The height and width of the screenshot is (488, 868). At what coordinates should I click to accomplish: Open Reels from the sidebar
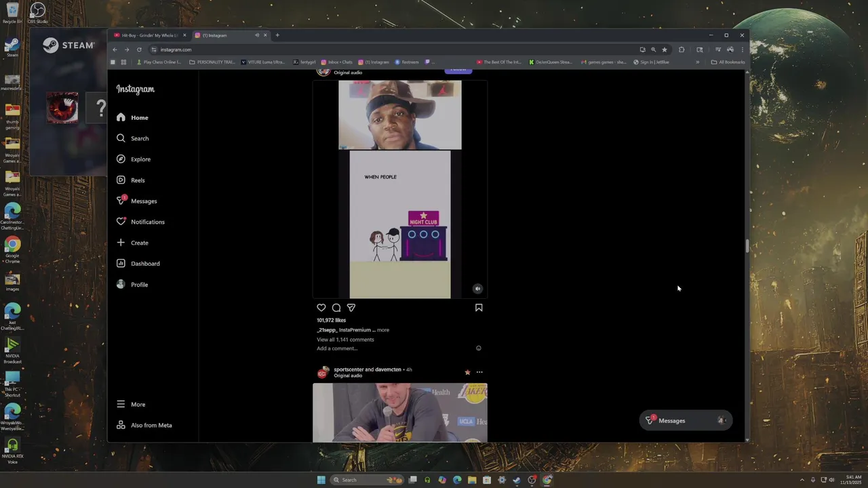click(x=130, y=180)
